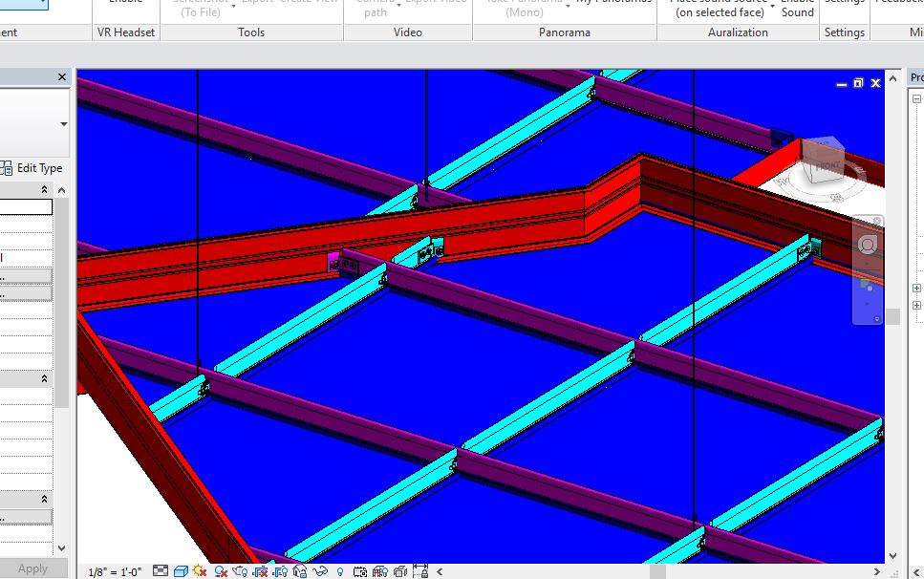Open the view scale 1/8" = 1'-0" selector
This screenshot has height=579, width=924.
[x=115, y=571]
